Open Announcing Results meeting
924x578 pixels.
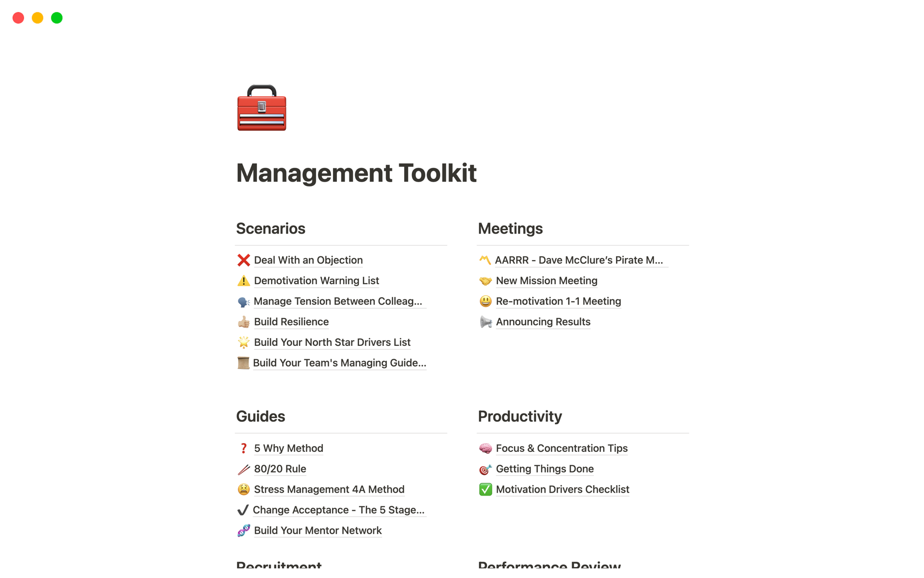coord(543,321)
